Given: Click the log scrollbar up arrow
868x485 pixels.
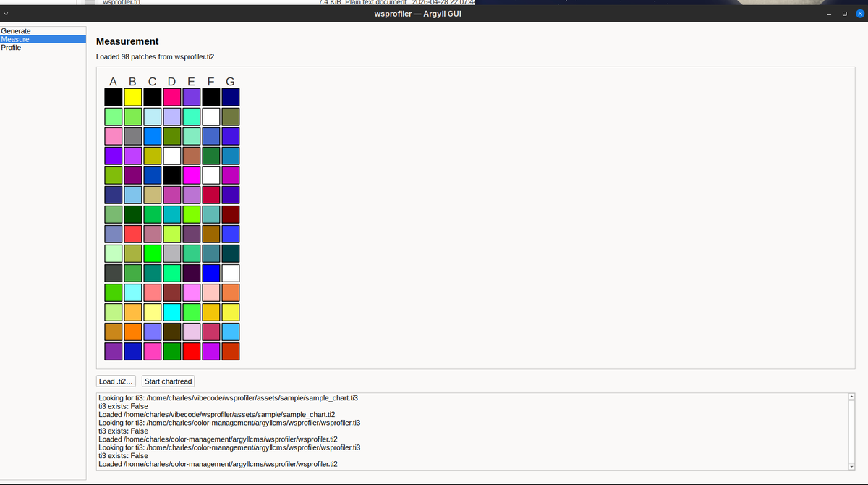Looking at the screenshot, I should pos(851,397).
